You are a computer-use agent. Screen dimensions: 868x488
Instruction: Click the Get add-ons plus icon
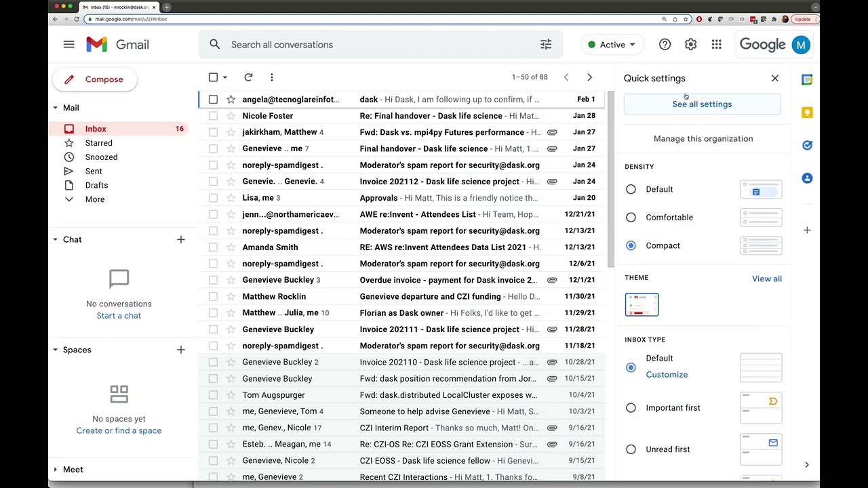807,230
